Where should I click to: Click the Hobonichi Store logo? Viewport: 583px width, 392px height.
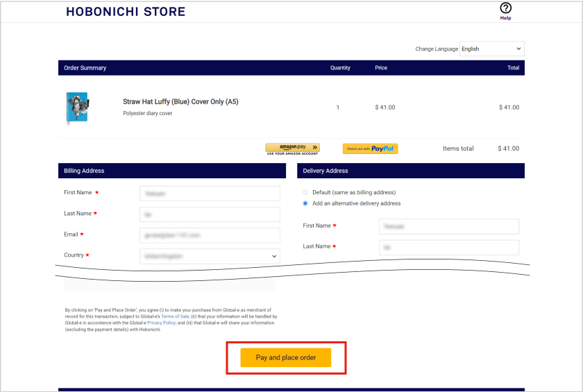tap(126, 12)
